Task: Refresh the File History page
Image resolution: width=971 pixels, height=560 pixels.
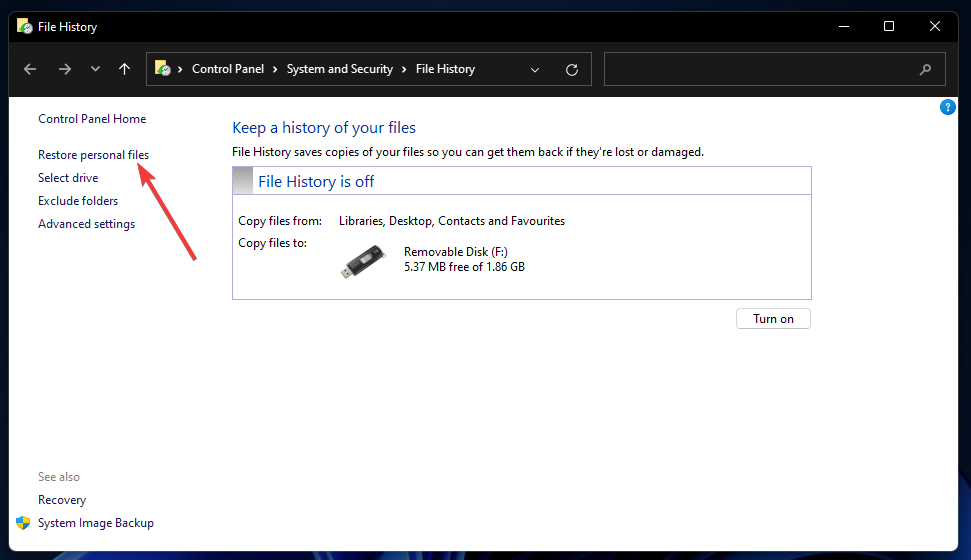Action: click(x=572, y=70)
